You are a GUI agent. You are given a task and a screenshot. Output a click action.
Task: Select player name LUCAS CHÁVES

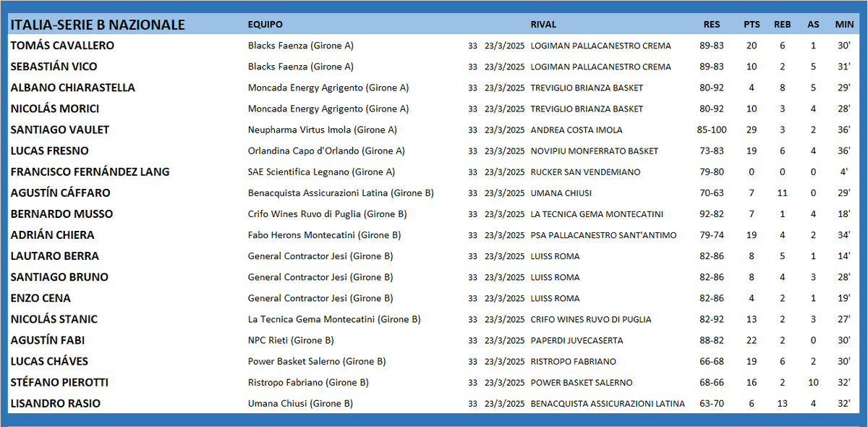point(50,360)
